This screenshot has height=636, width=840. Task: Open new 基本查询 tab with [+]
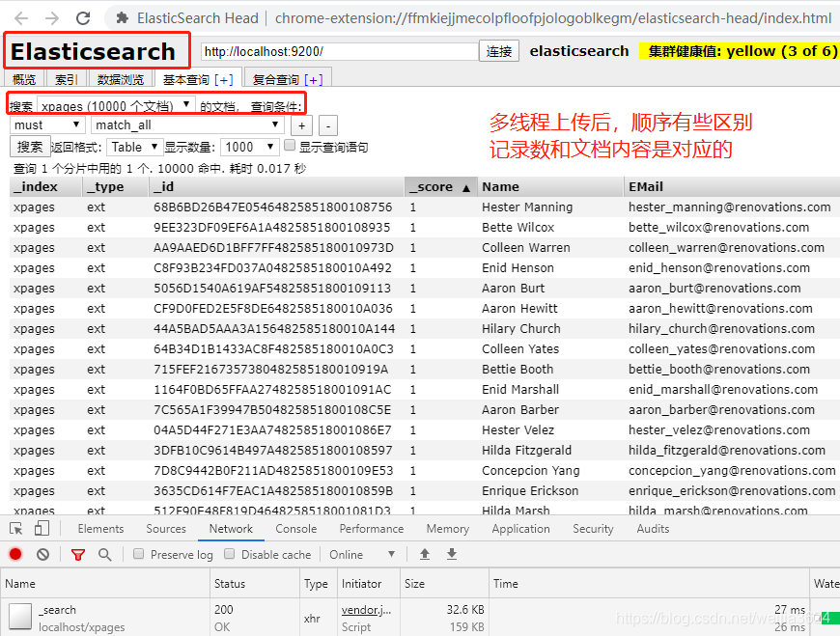(x=223, y=80)
